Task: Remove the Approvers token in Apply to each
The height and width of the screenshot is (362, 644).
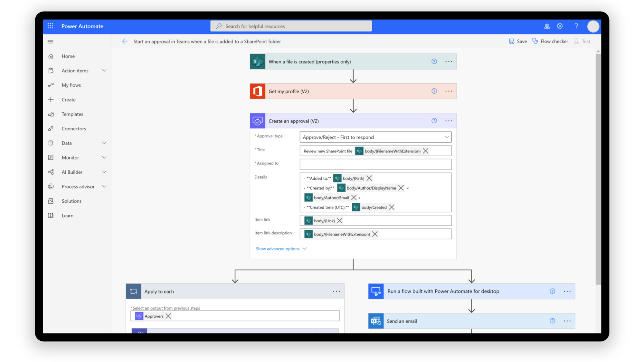Action: click(168, 316)
